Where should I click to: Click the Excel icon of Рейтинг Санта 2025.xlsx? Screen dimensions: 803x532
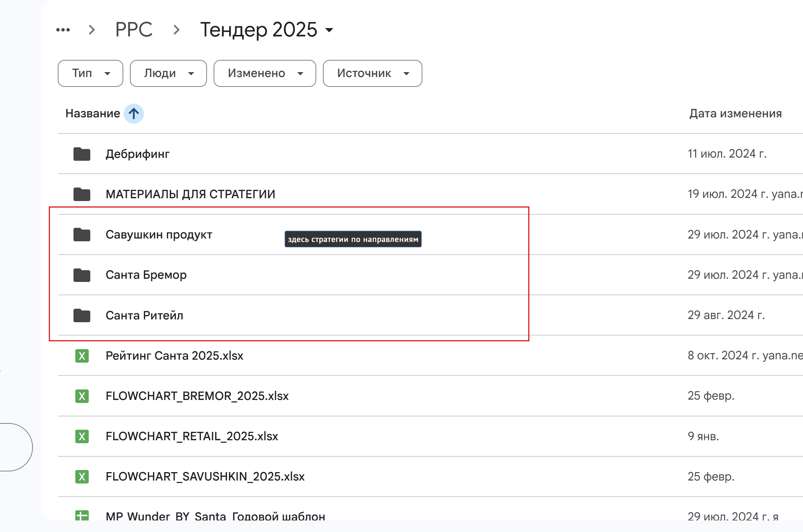82,356
